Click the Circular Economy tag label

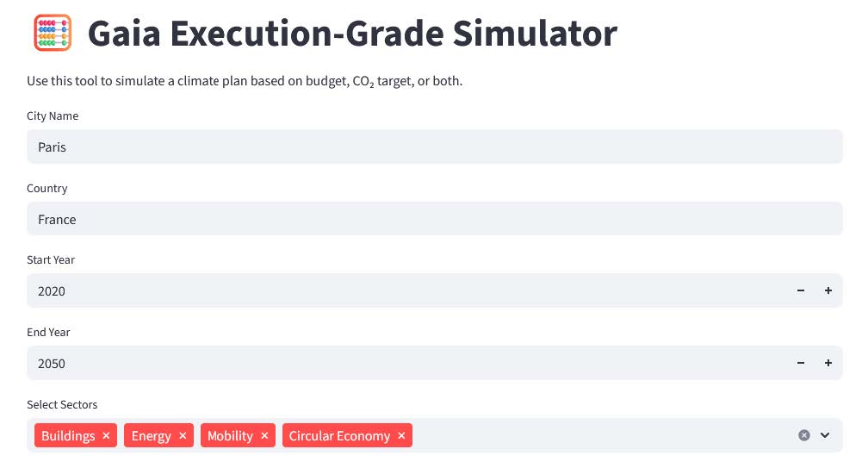click(339, 436)
